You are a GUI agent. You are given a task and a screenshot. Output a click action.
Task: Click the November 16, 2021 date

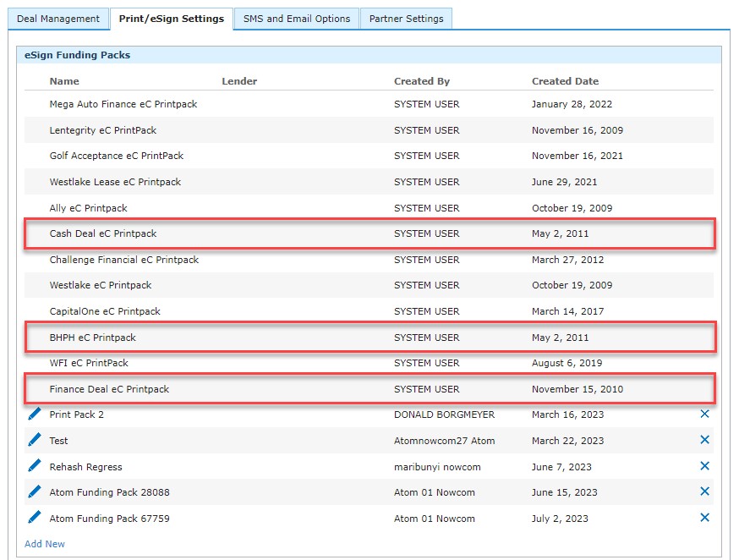click(578, 156)
